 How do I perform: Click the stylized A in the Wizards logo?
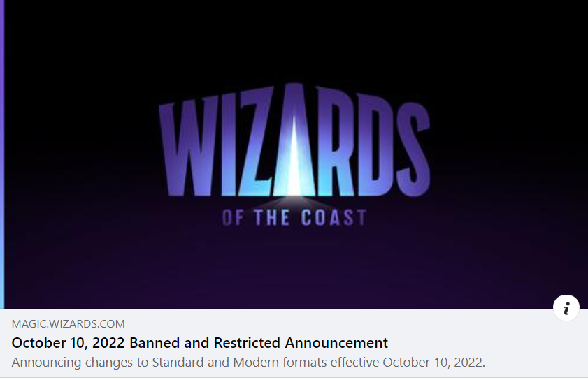coord(294,140)
